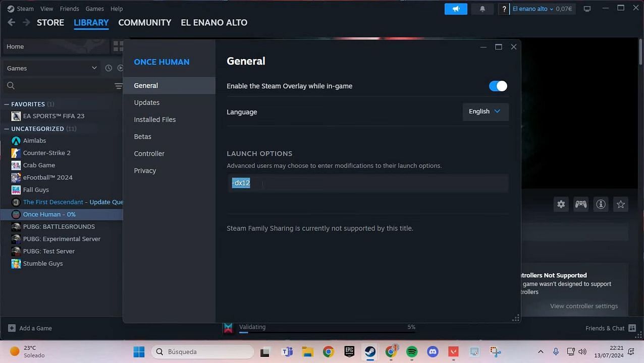
Task: Click the controller gamepad icon
Action: (581, 204)
